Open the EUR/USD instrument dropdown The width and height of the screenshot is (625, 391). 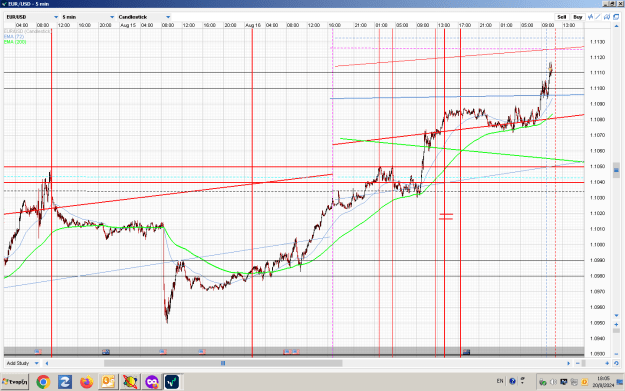[x=32, y=17]
